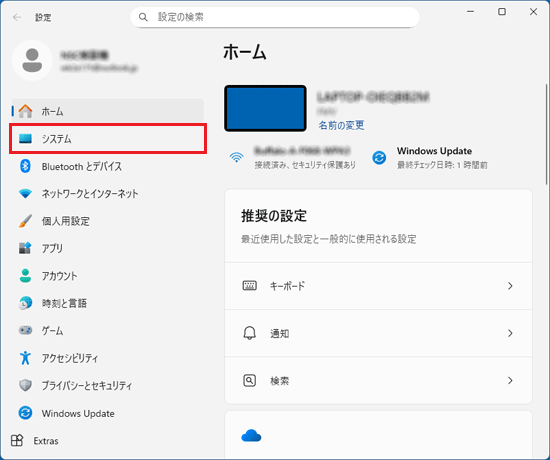Click the notification bell icon
The width and height of the screenshot is (550, 460).
(249, 333)
